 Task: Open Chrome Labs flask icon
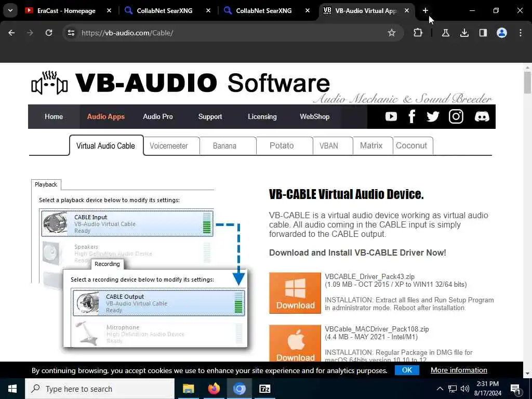[x=445, y=33]
